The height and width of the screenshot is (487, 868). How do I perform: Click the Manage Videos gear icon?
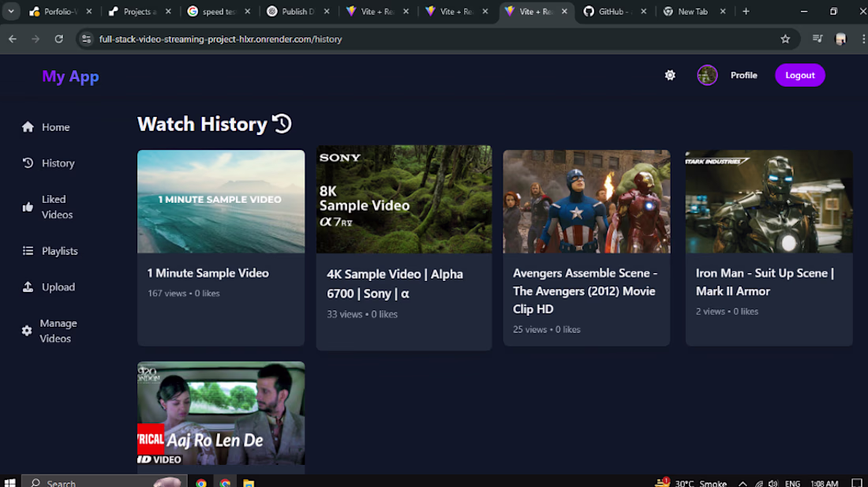click(27, 331)
